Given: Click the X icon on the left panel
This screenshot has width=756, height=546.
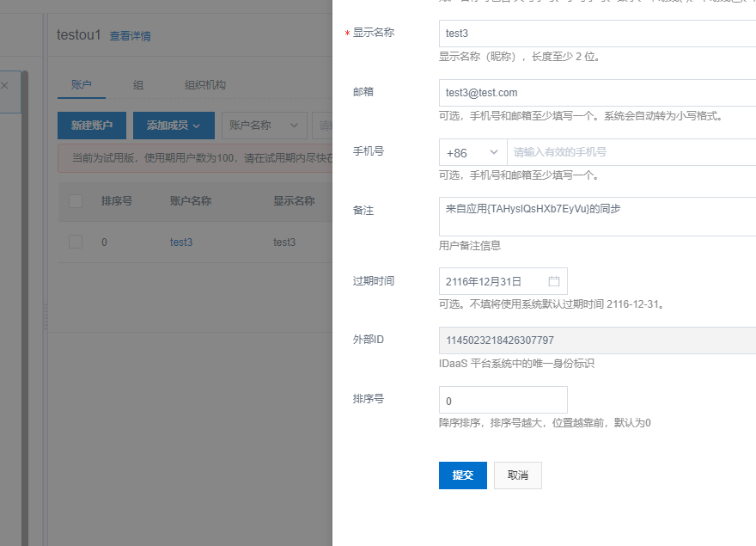Looking at the screenshot, I should (x=4, y=86).
